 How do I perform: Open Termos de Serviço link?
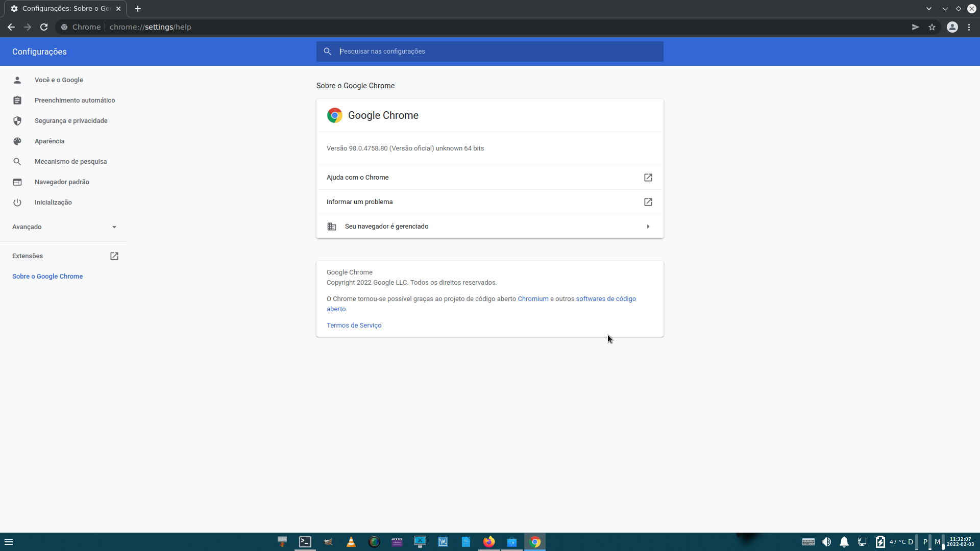tap(354, 325)
